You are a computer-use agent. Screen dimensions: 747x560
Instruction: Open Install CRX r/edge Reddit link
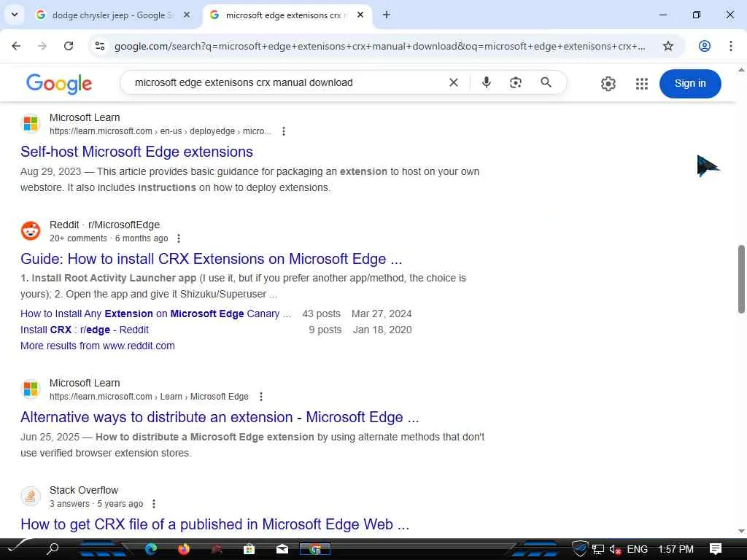coord(85,330)
